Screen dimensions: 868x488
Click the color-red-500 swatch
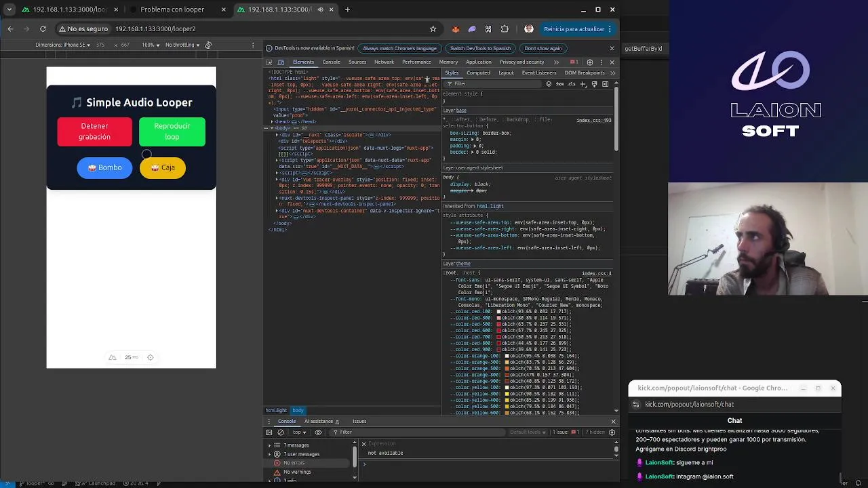tap(498, 324)
